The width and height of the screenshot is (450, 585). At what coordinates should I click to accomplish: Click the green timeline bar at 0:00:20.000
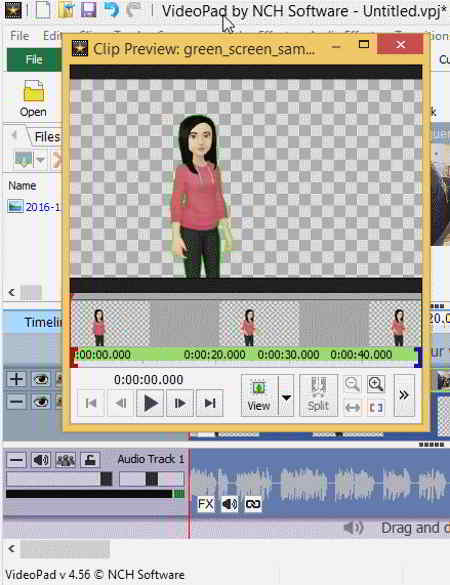(x=215, y=355)
